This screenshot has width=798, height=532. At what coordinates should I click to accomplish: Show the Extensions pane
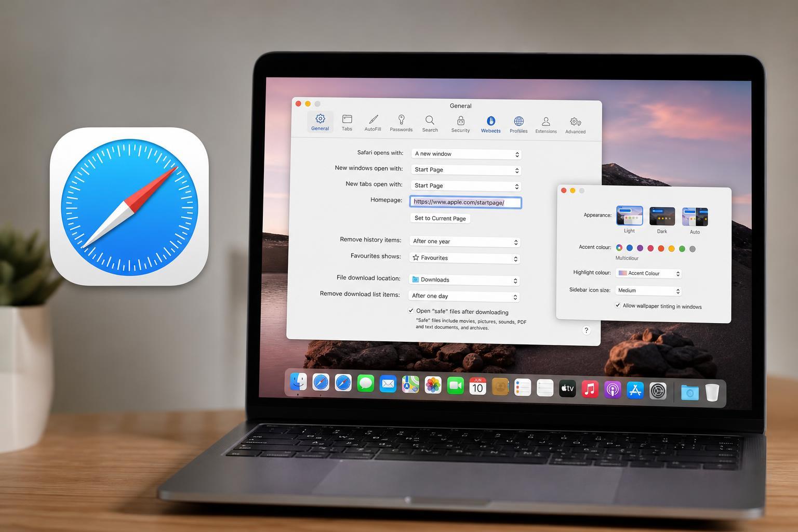(546, 125)
